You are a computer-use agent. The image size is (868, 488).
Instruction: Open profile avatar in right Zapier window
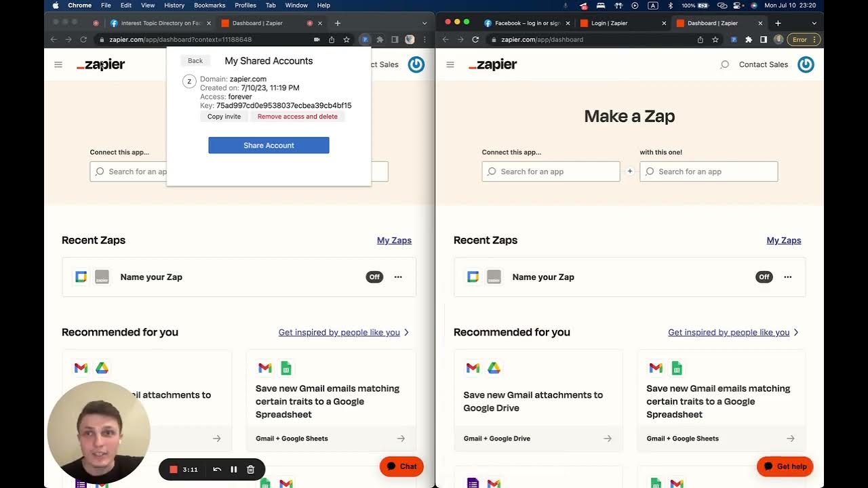tap(806, 64)
